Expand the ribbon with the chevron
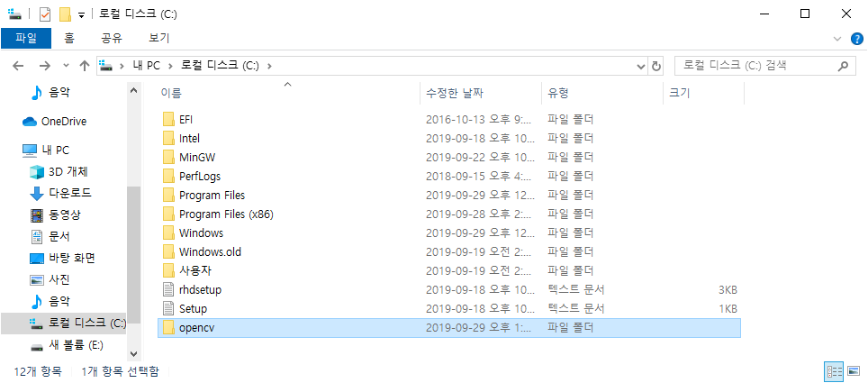Viewport: 868px width, 383px height. click(836, 38)
